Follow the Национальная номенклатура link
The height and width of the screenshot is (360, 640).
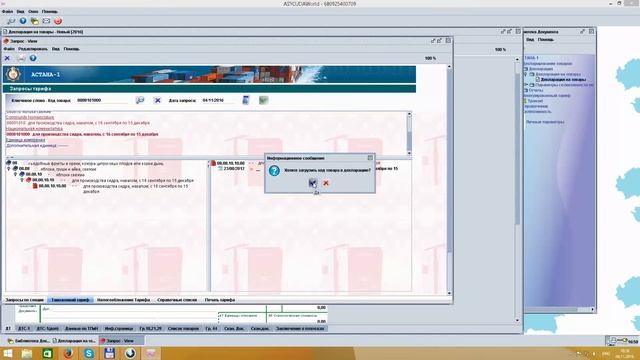(x=34, y=129)
